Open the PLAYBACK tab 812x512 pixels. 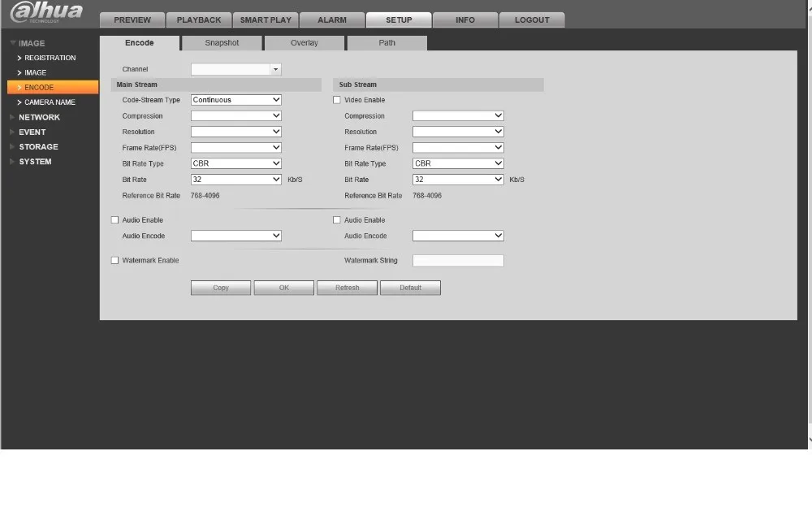199,20
